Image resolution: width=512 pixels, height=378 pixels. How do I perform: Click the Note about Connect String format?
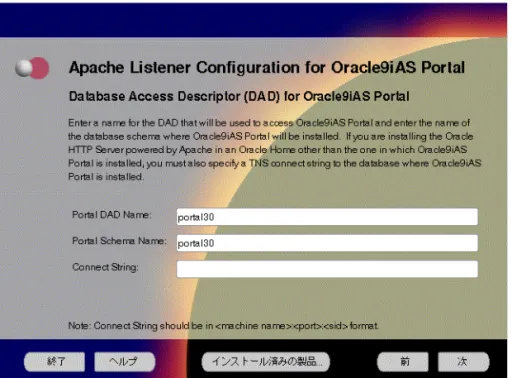click(x=223, y=326)
